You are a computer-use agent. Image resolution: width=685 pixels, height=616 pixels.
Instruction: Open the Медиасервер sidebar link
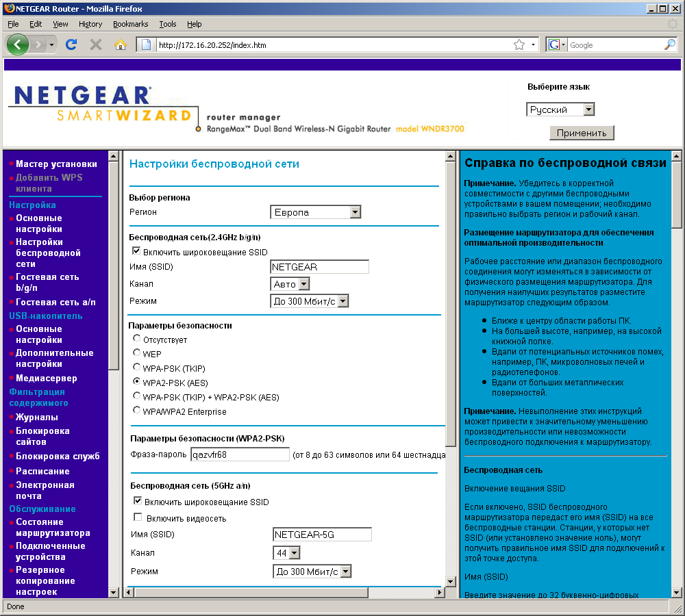(47, 378)
